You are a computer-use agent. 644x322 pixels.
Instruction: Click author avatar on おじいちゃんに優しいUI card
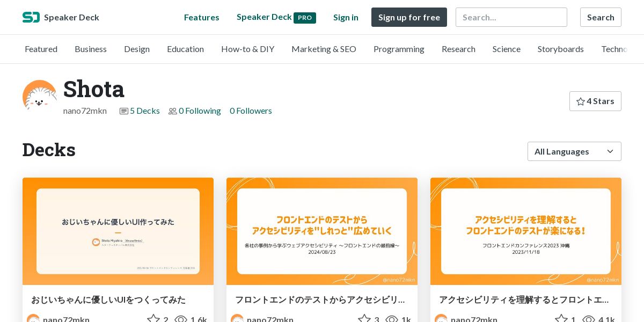pyautogui.click(x=33, y=319)
